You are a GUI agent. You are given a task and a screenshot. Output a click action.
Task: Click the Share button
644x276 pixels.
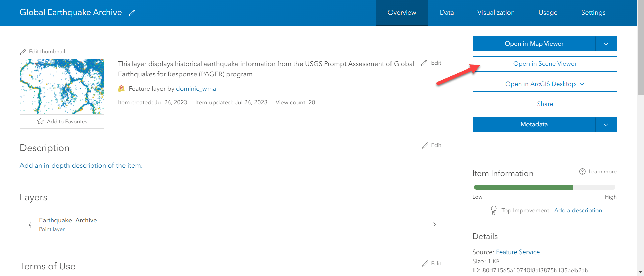tap(545, 104)
